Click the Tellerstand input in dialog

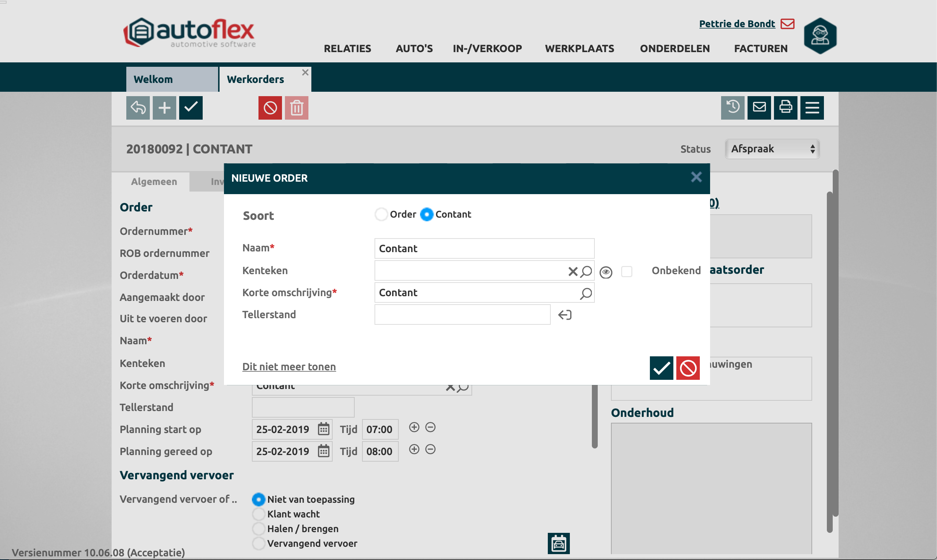click(x=462, y=315)
